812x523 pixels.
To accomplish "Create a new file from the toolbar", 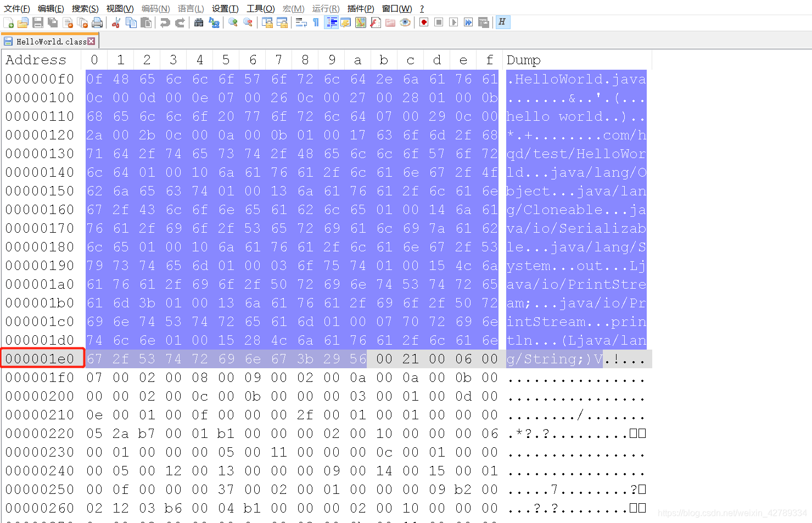I will (9, 23).
